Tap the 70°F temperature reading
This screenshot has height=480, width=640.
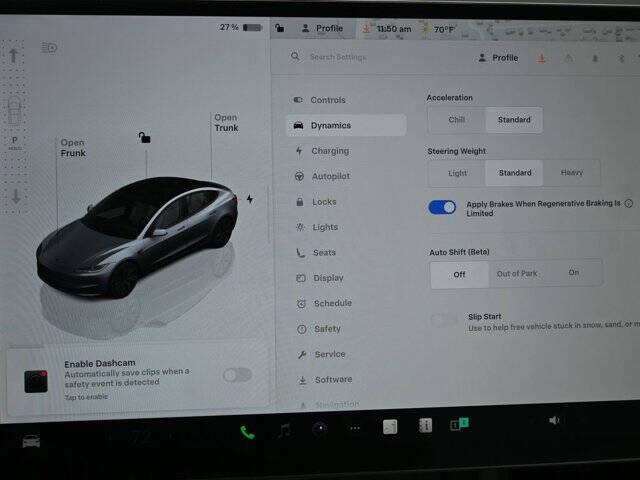[444, 30]
